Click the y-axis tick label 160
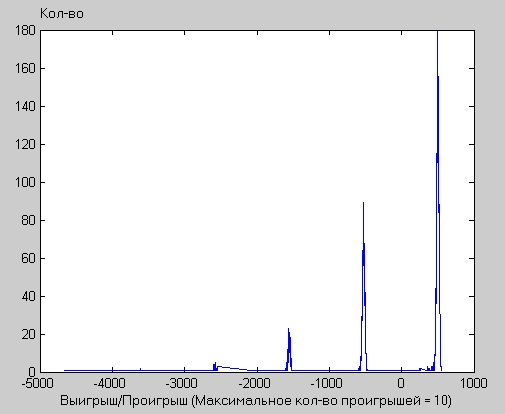The image size is (505, 414). coord(25,68)
